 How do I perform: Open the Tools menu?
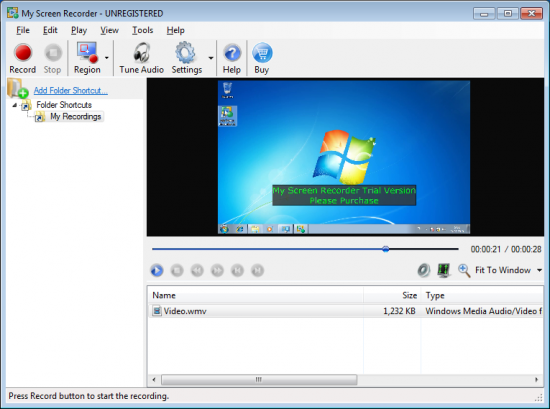click(x=142, y=30)
